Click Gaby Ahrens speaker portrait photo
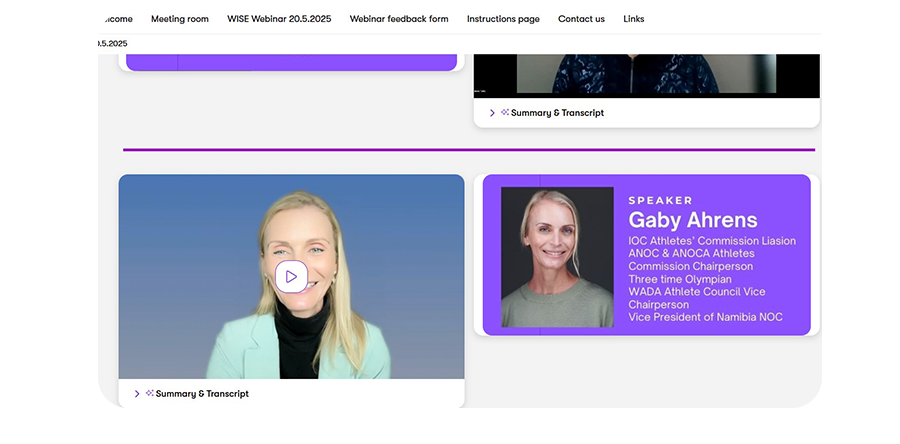Image resolution: width=900 pixels, height=444 pixels. (x=557, y=257)
